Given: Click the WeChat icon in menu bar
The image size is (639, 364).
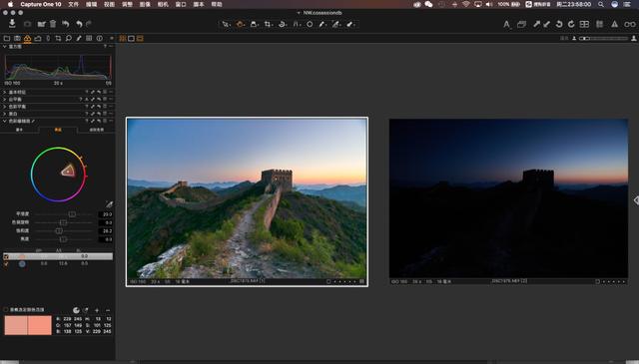Looking at the screenshot, I should pyautogui.click(x=428, y=4).
